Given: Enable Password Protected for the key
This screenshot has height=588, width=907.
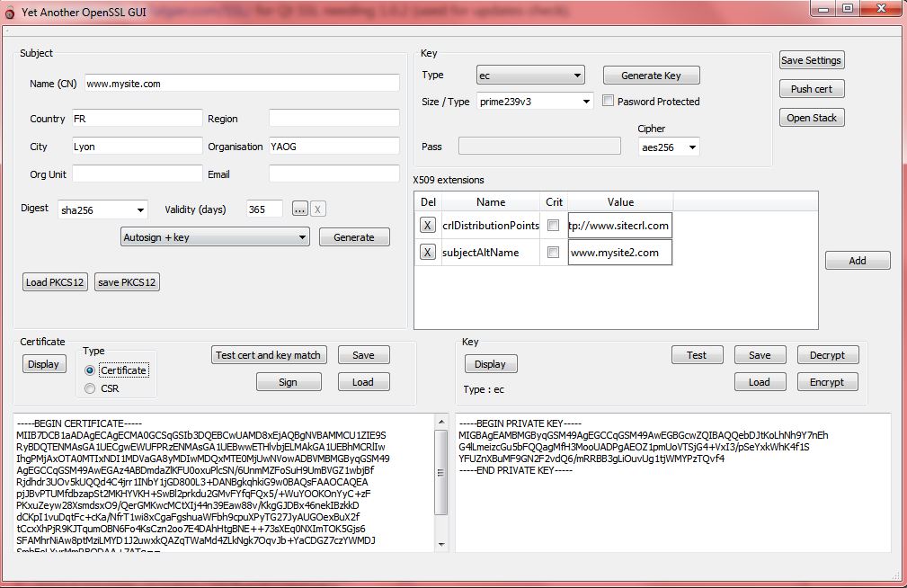Looking at the screenshot, I should pyautogui.click(x=608, y=102).
